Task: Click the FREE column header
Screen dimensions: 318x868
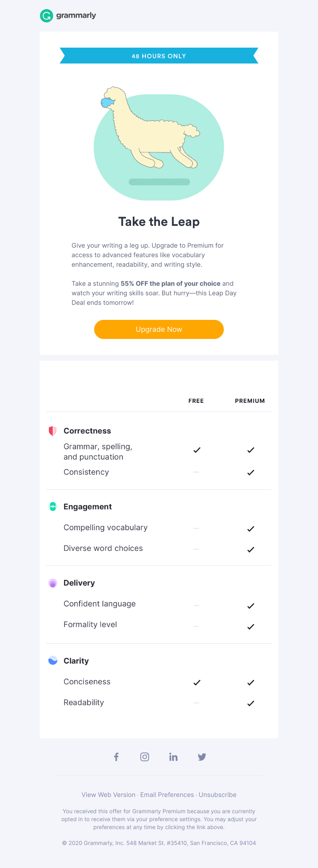Action: coord(196,401)
